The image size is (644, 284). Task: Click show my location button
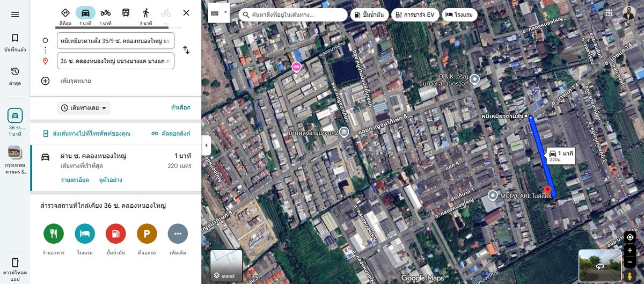[x=630, y=237]
